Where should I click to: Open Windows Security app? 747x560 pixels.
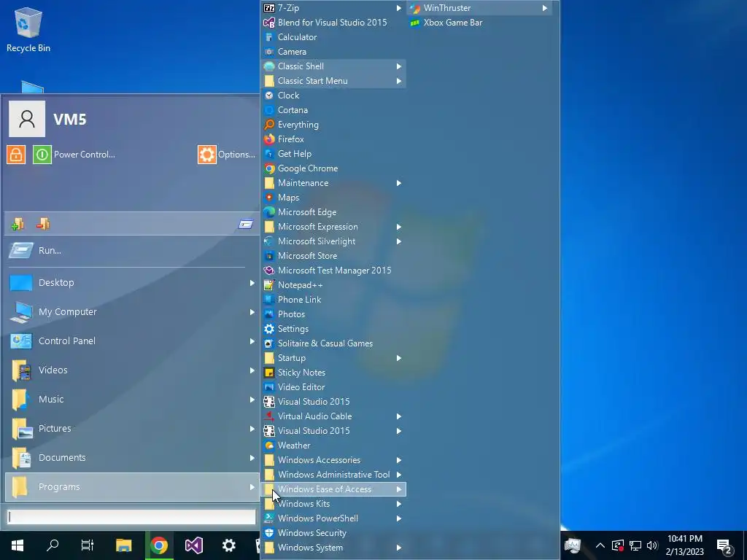click(x=333, y=533)
